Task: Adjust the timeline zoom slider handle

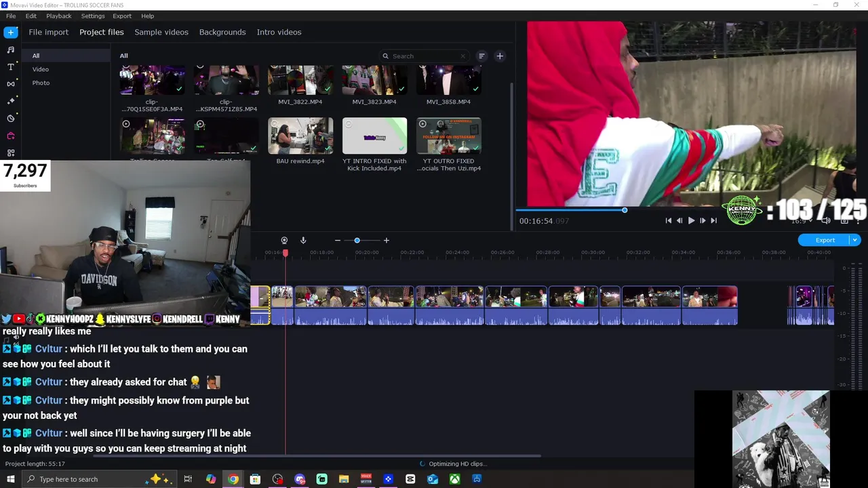Action: pos(357,240)
